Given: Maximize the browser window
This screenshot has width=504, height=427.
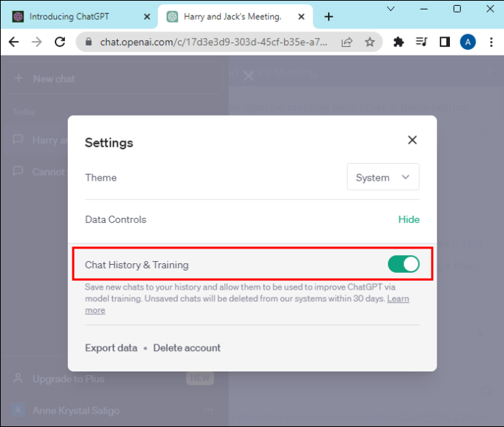Looking at the screenshot, I should click(x=457, y=9).
